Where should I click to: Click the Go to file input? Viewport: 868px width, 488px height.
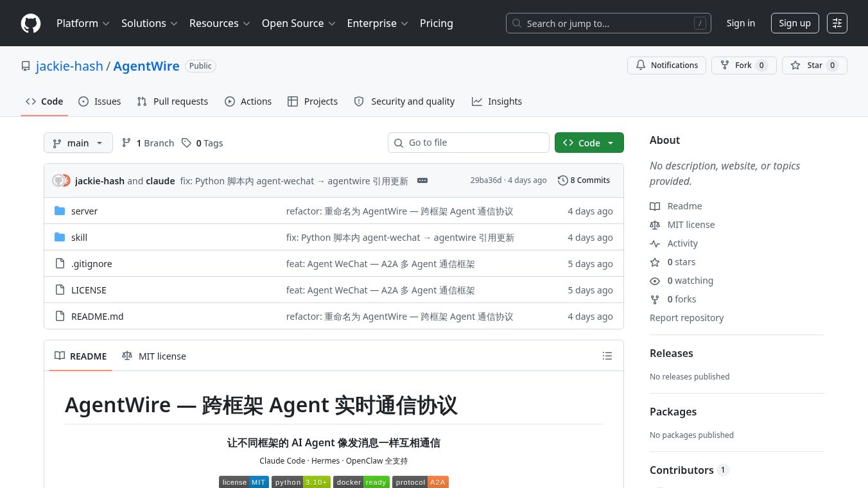(469, 143)
